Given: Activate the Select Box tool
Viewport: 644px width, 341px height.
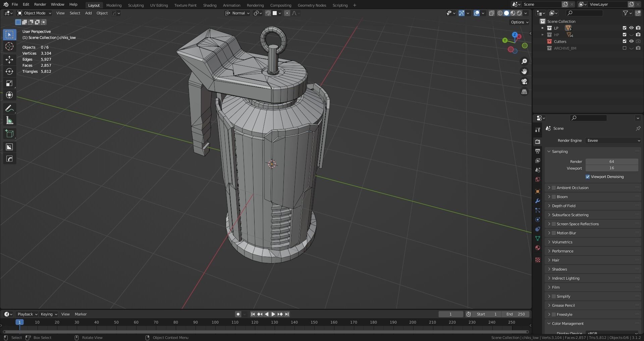Looking at the screenshot, I should pos(9,35).
